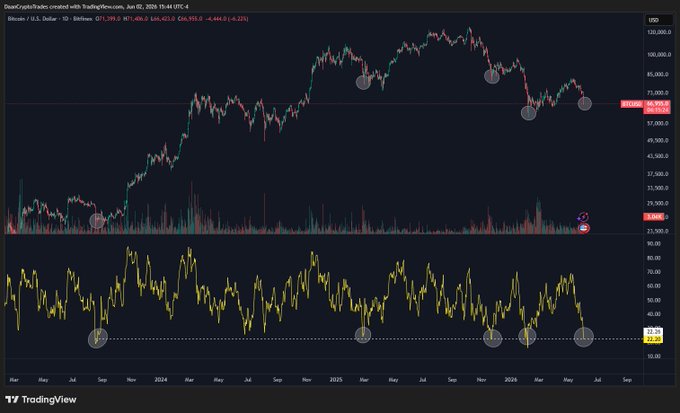Click the 37,500.0 price axis label

658,174
